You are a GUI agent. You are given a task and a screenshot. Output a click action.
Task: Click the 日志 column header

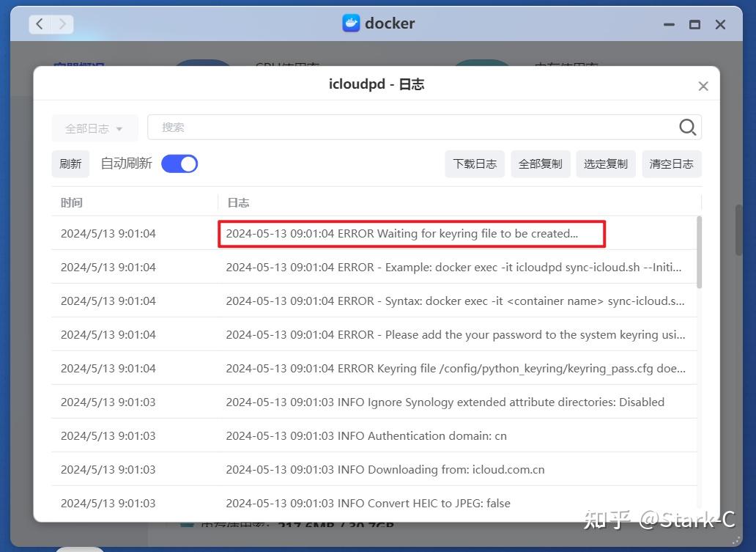point(237,202)
